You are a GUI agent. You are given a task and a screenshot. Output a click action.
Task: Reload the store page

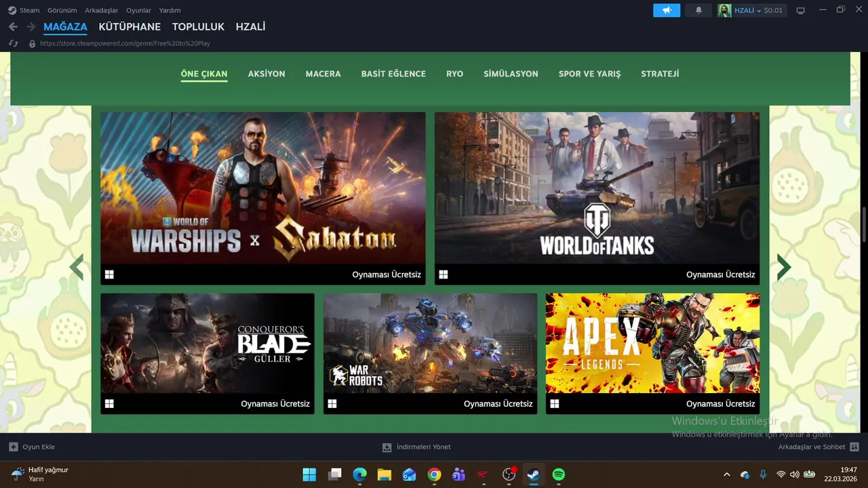click(13, 43)
